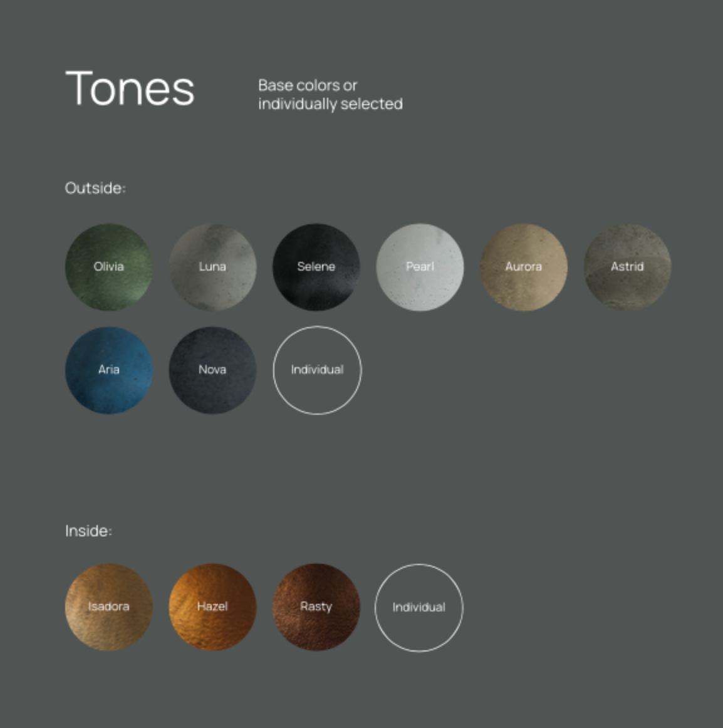Choose the Luna gray swatch
Screen dimensions: 723x728
pyautogui.click(x=212, y=267)
